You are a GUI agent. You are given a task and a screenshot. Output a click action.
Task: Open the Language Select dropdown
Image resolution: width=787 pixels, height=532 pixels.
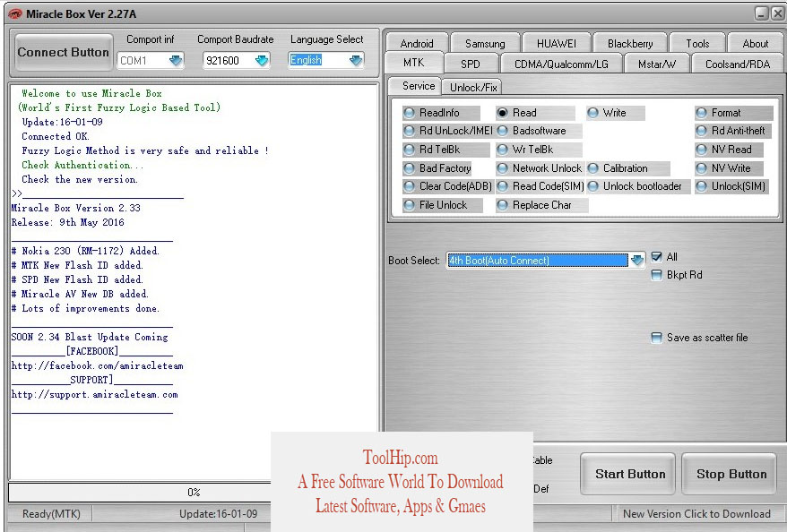click(x=355, y=61)
